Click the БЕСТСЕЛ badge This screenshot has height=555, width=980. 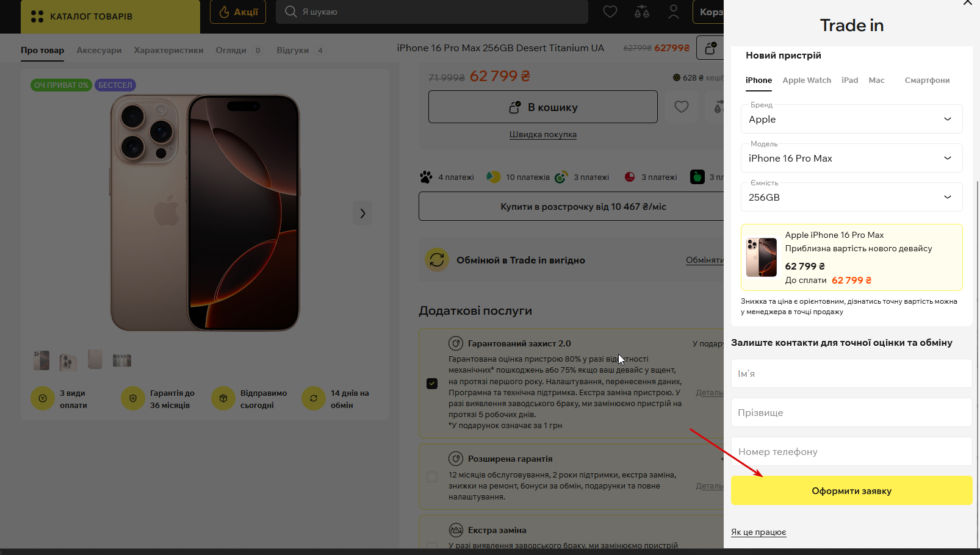point(115,85)
